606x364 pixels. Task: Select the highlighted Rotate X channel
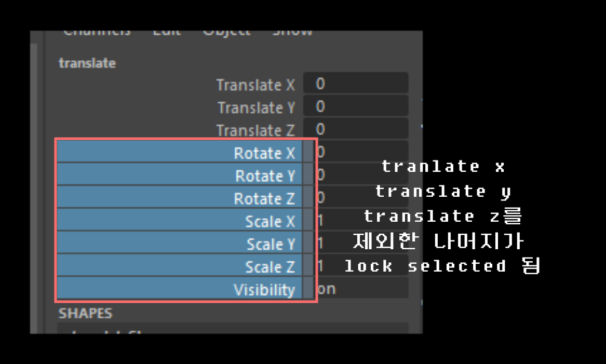179,152
